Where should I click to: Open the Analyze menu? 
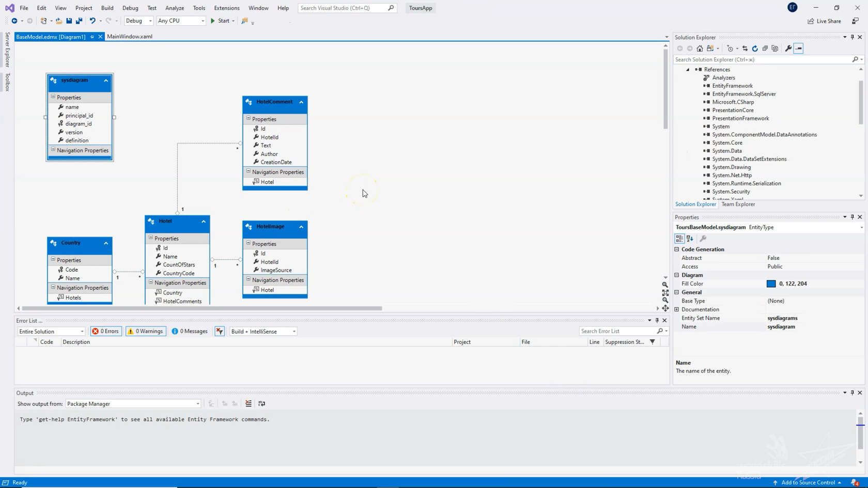175,8
